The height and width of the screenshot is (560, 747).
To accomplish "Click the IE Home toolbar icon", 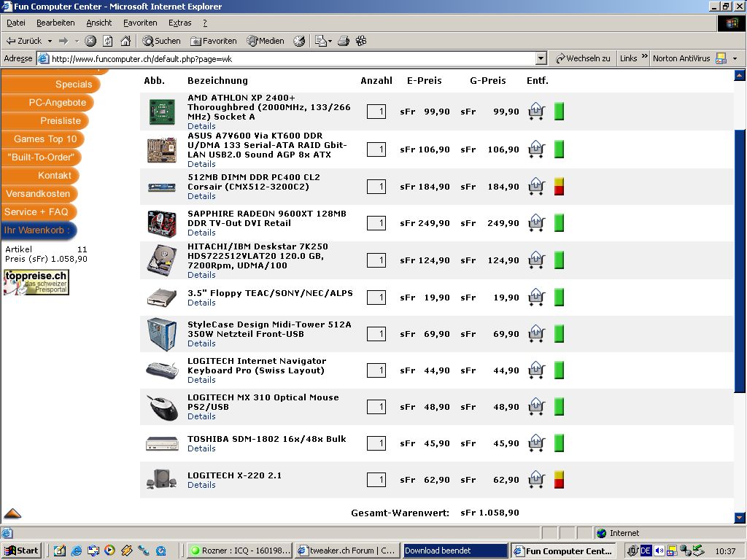I will (x=125, y=41).
